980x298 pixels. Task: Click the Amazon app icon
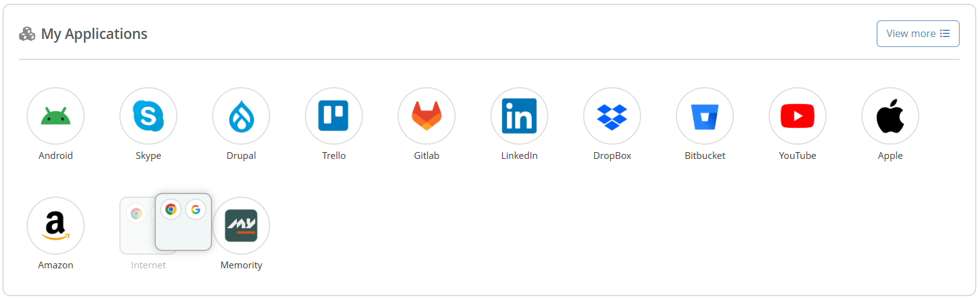(56, 226)
